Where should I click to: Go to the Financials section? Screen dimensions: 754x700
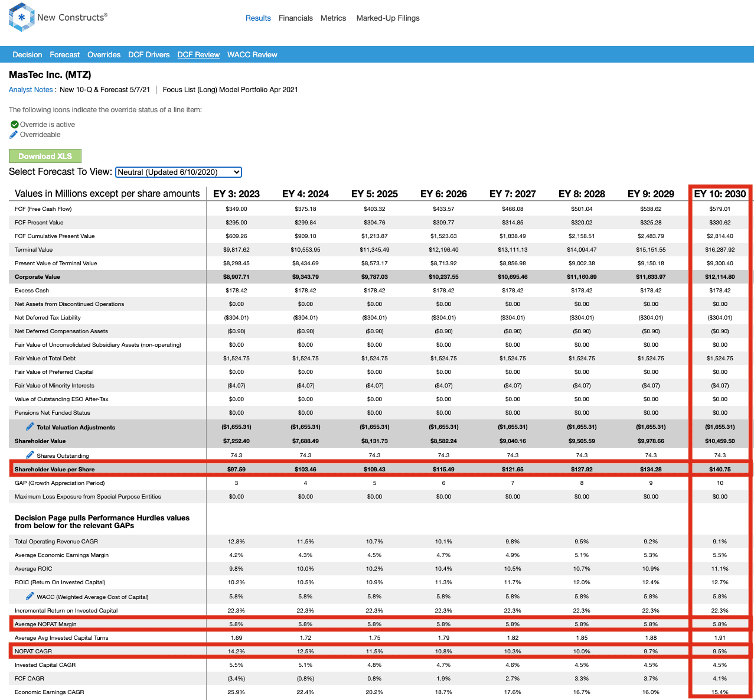click(296, 18)
